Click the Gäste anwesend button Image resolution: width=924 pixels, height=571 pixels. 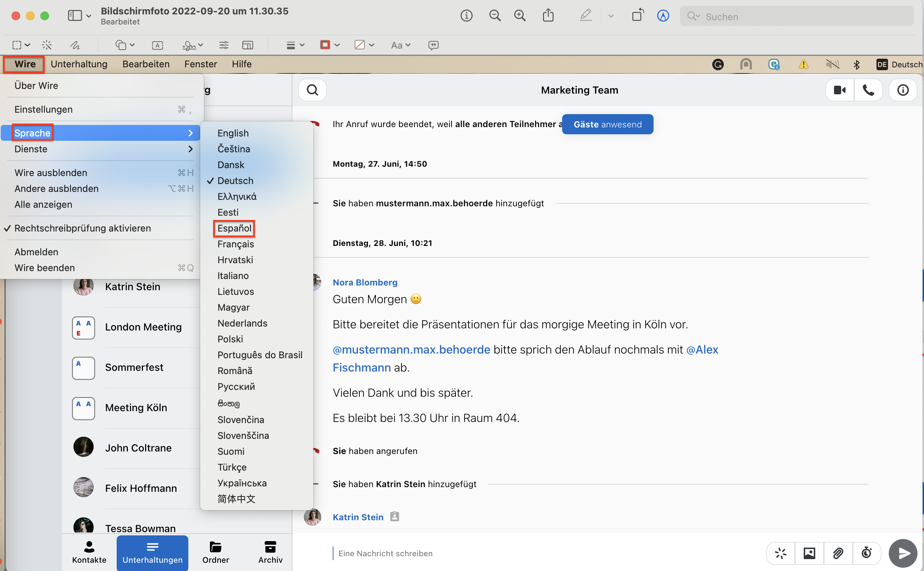click(607, 124)
